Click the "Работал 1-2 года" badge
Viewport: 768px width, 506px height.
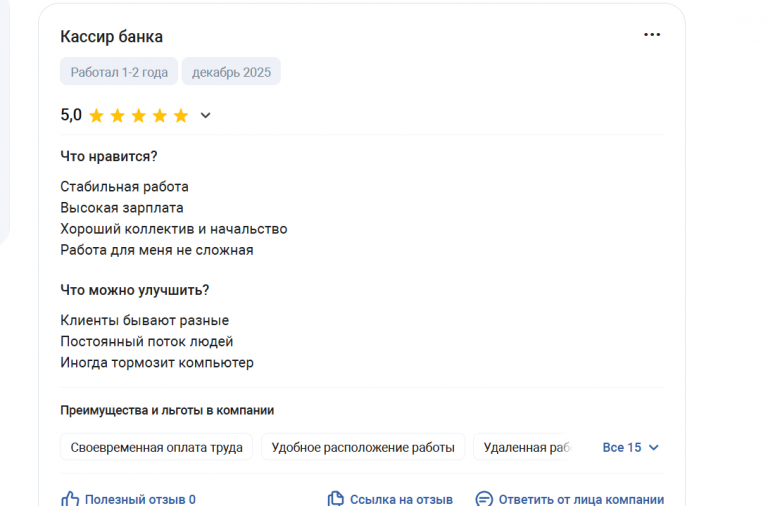click(119, 72)
